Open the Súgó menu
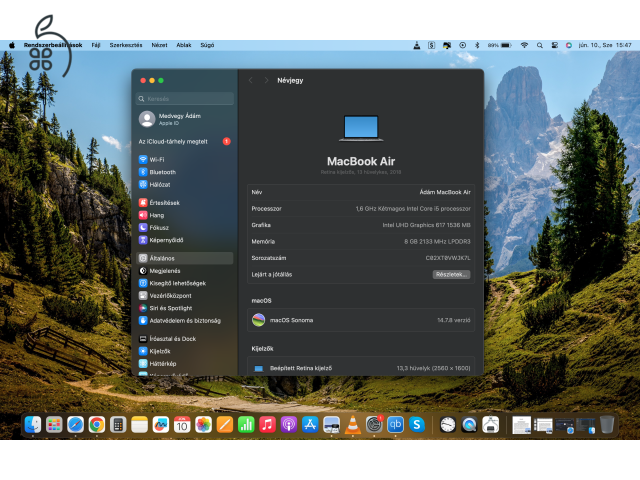The image size is (640, 480). [207, 45]
